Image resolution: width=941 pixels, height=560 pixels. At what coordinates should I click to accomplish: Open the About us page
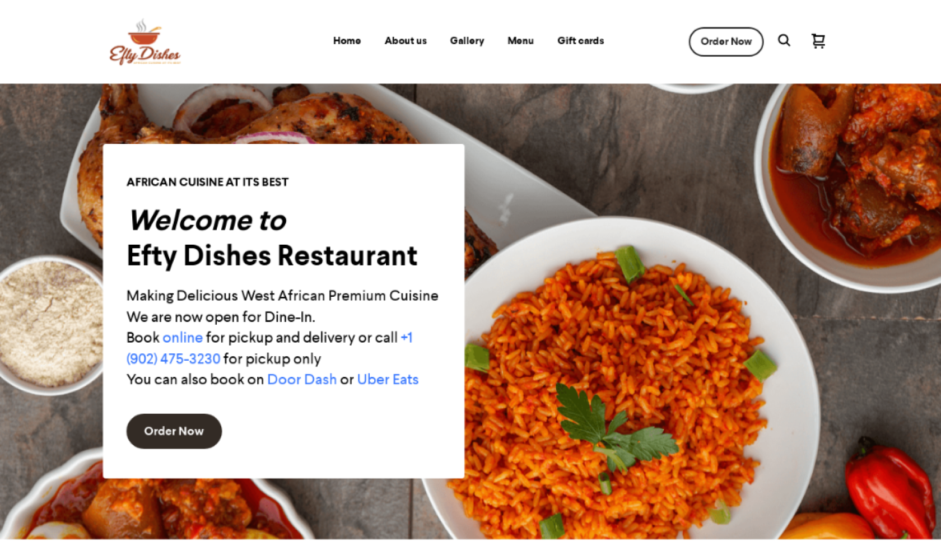[x=406, y=41]
